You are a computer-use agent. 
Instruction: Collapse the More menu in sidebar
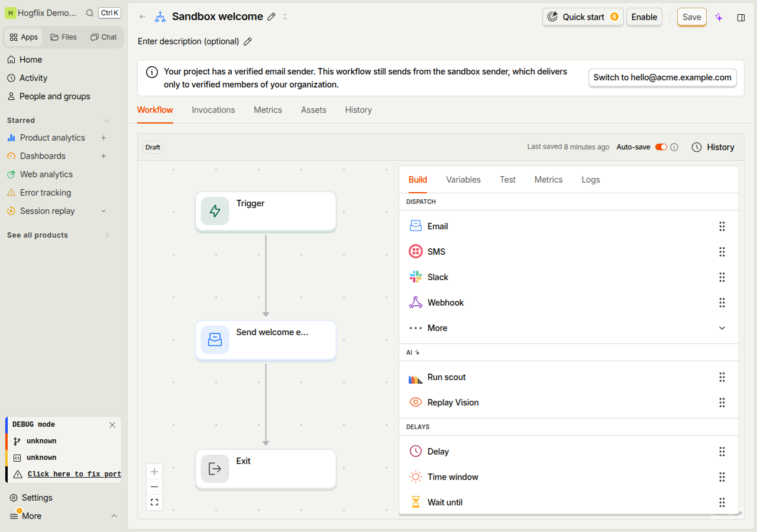pyautogui.click(x=114, y=516)
